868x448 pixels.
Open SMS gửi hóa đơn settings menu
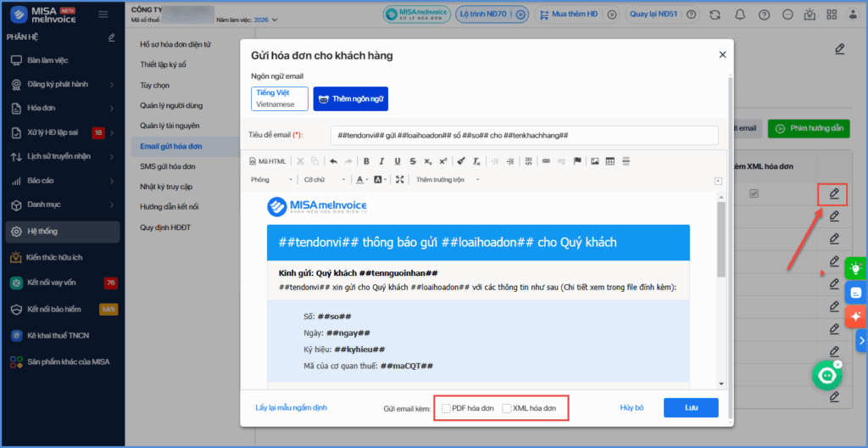(170, 166)
